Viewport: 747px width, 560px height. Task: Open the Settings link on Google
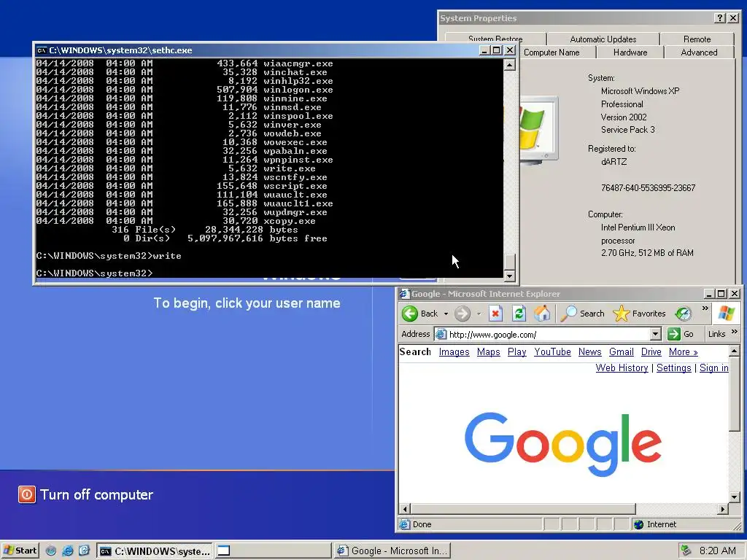click(x=673, y=367)
